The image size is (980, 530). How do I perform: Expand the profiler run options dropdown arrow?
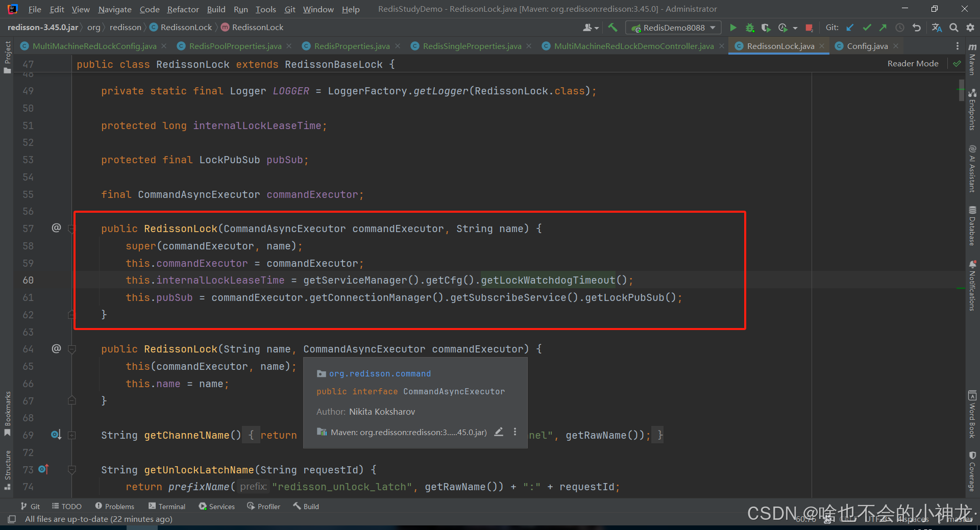[795, 28]
